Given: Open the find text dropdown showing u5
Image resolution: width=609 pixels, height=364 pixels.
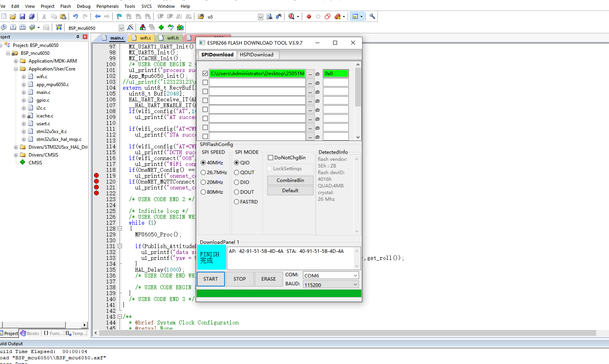Looking at the screenshot, I should click(261, 17).
